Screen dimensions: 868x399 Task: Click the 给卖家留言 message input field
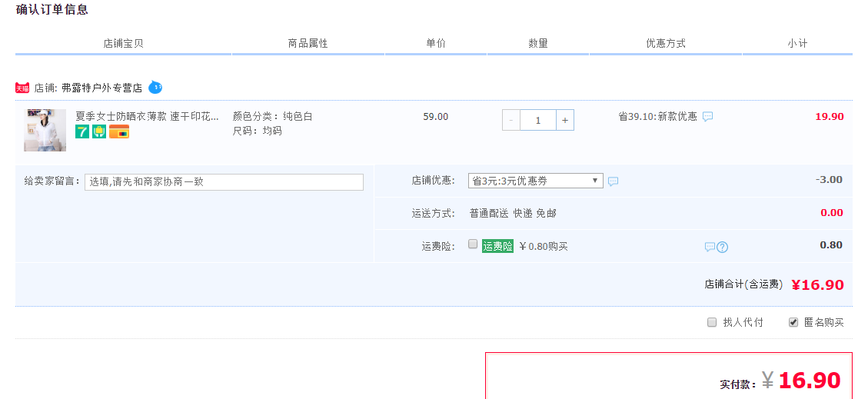coord(224,182)
